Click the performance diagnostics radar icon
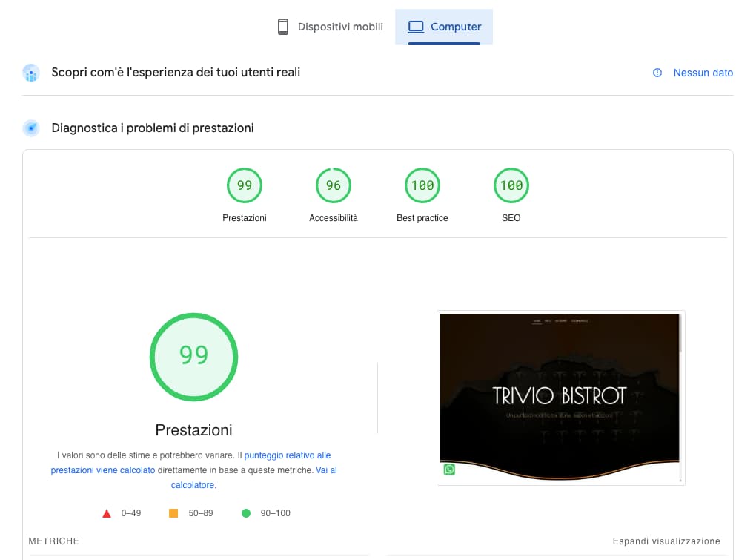 [x=31, y=128]
